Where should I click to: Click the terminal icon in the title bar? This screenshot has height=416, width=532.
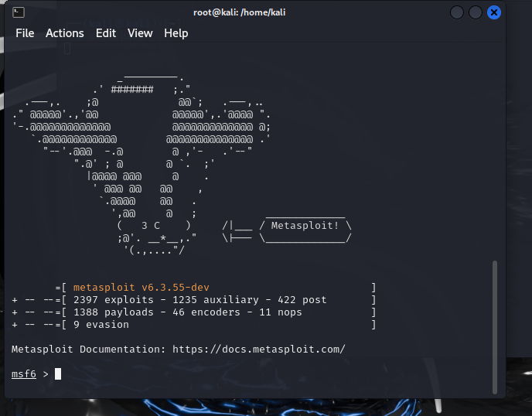(19, 12)
